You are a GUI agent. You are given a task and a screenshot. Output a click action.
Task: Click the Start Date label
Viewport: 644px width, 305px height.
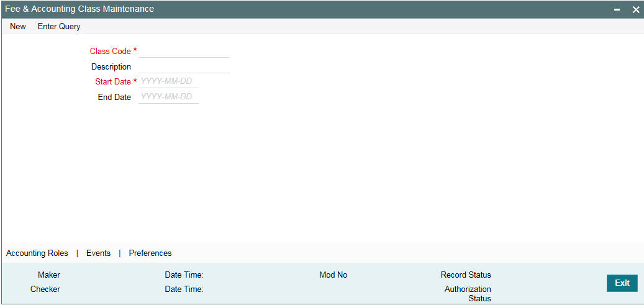pyautogui.click(x=113, y=82)
